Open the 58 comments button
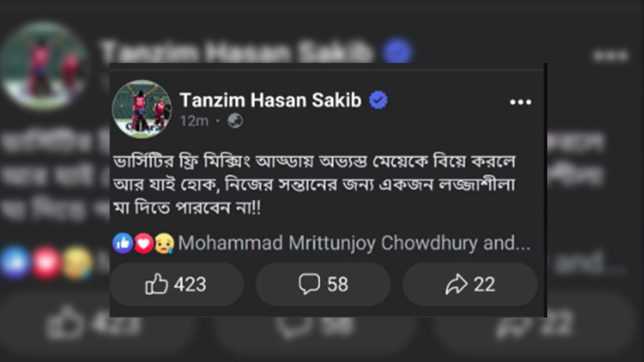The image size is (644, 362). coord(323,284)
